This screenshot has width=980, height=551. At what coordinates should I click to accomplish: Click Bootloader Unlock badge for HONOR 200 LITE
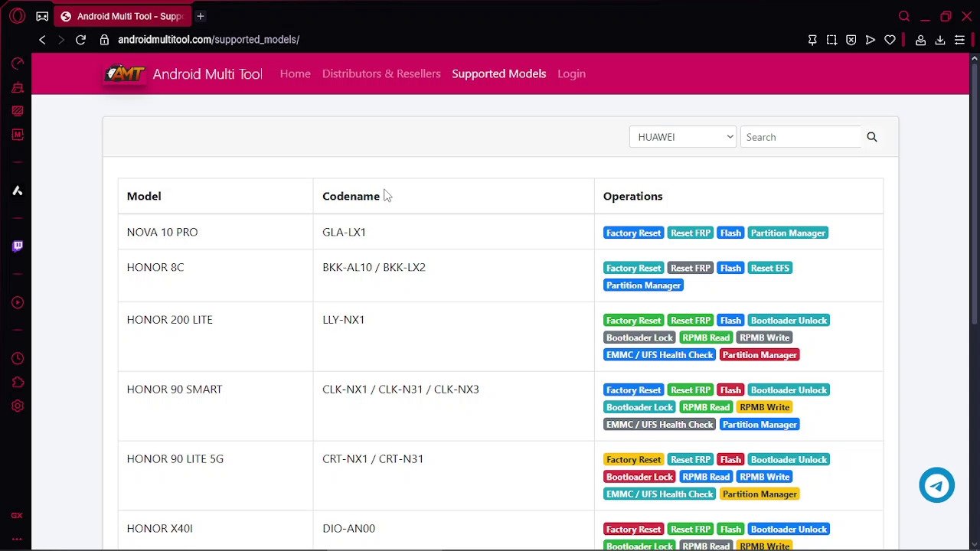[x=789, y=320]
